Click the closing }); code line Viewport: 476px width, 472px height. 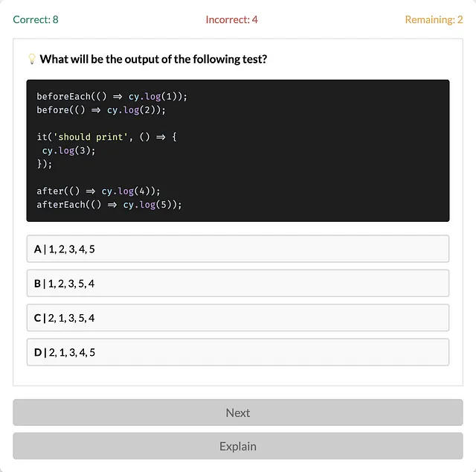45,164
